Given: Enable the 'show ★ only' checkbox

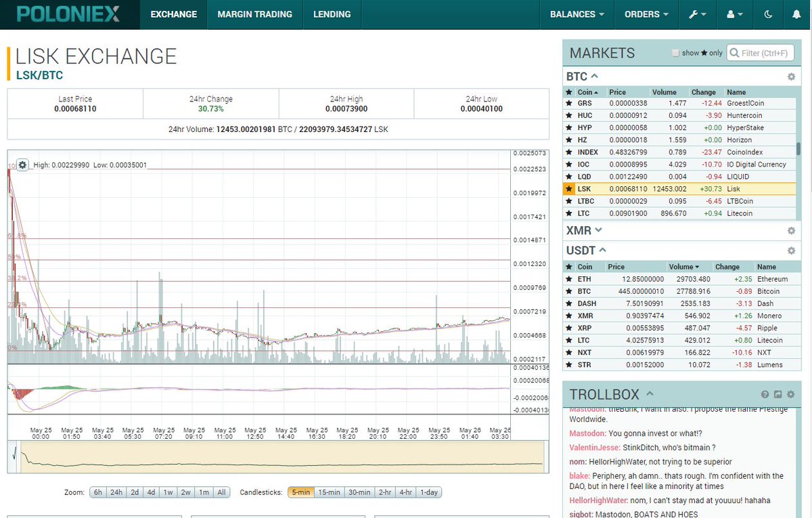Looking at the screenshot, I should coord(675,52).
